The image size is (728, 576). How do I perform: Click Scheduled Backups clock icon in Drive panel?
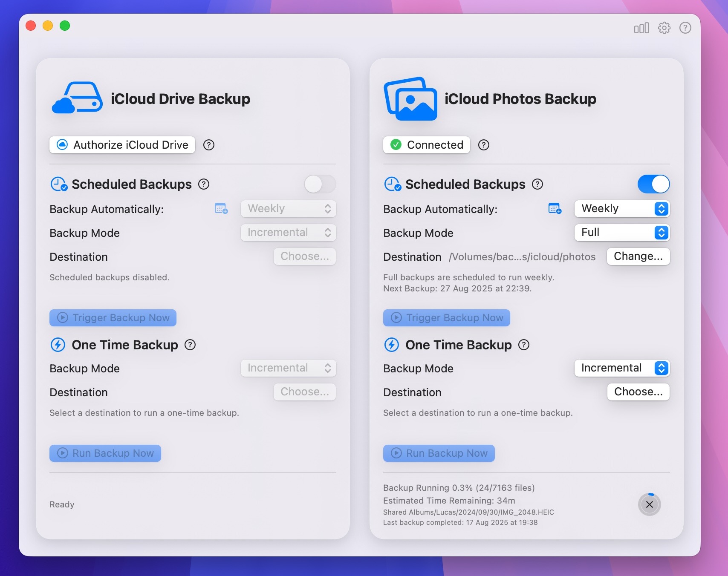point(59,184)
